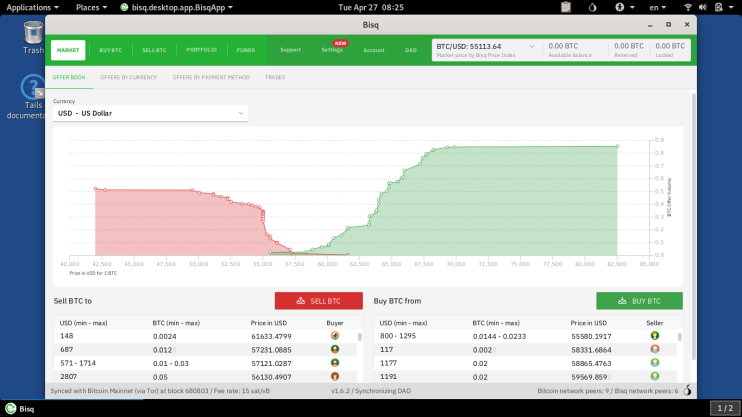Click the clock Tue Apr 27 08:25
Screen dimensions: 742x417
(371, 7)
